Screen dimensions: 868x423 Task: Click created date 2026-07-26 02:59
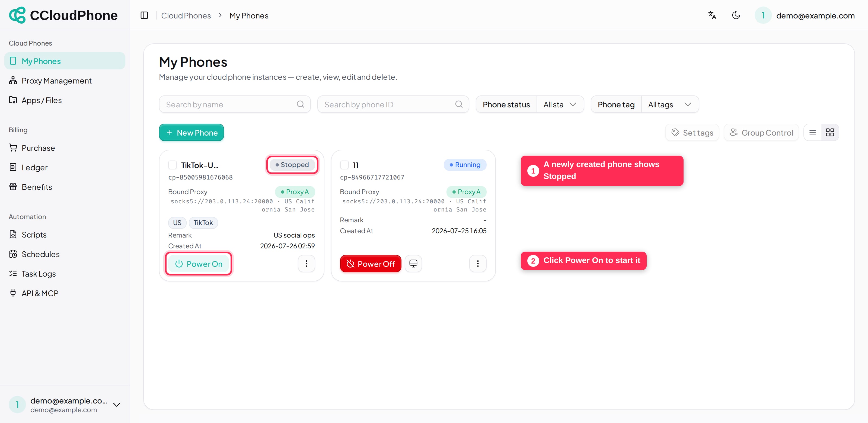click(288, 246)
